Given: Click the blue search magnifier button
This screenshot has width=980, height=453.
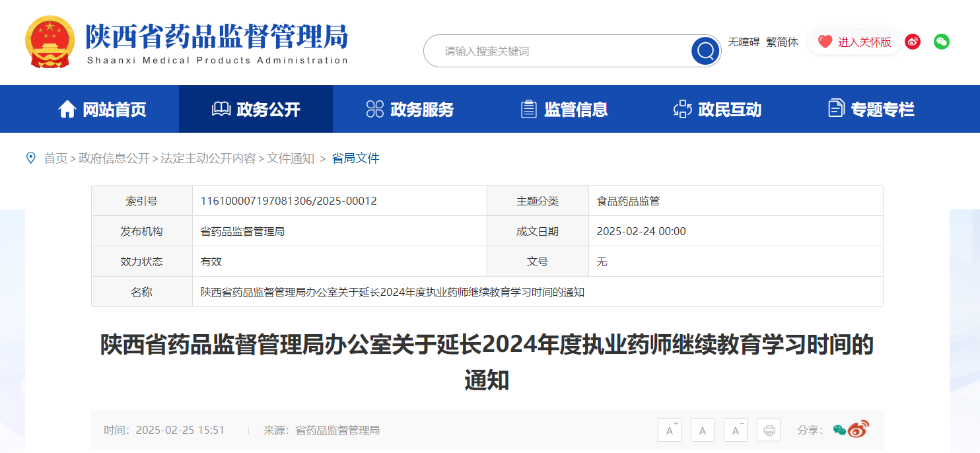Looking at the screenshot, I should pos(705,51).
